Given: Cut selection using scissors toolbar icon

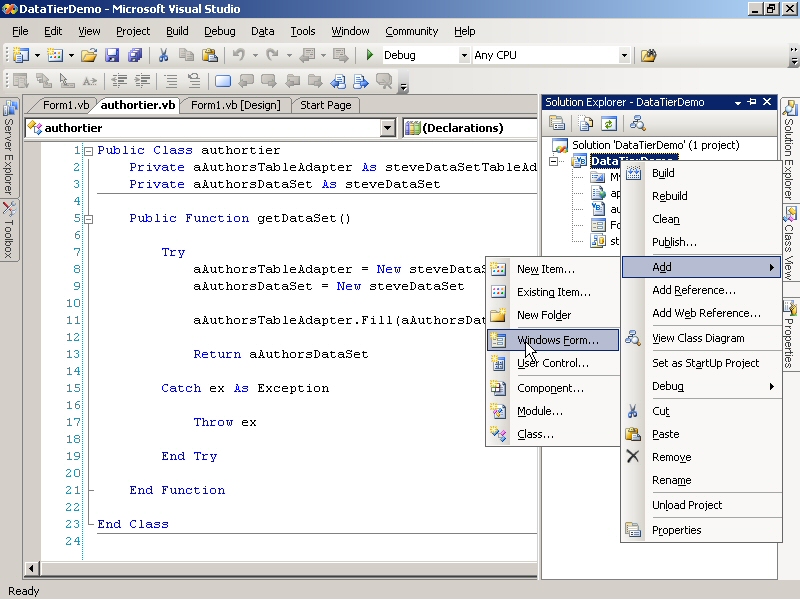Looking at the screenshot, I should pos(163,55).
